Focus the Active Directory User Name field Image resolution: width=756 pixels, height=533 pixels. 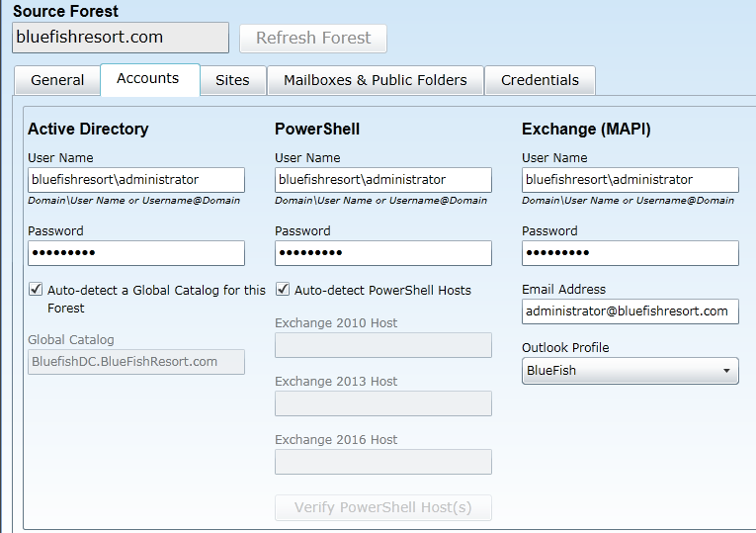click(136, 180)
